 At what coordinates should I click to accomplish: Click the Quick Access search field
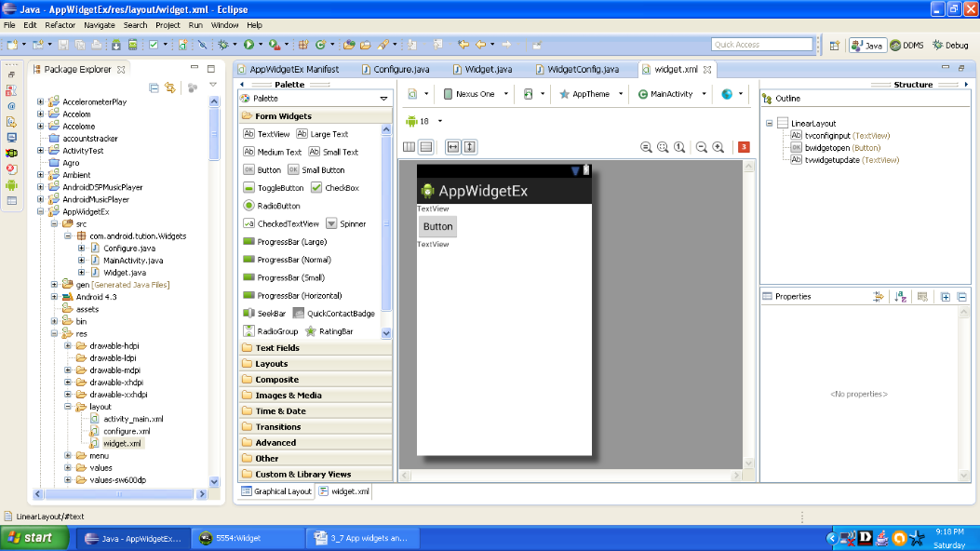(762, 45)
